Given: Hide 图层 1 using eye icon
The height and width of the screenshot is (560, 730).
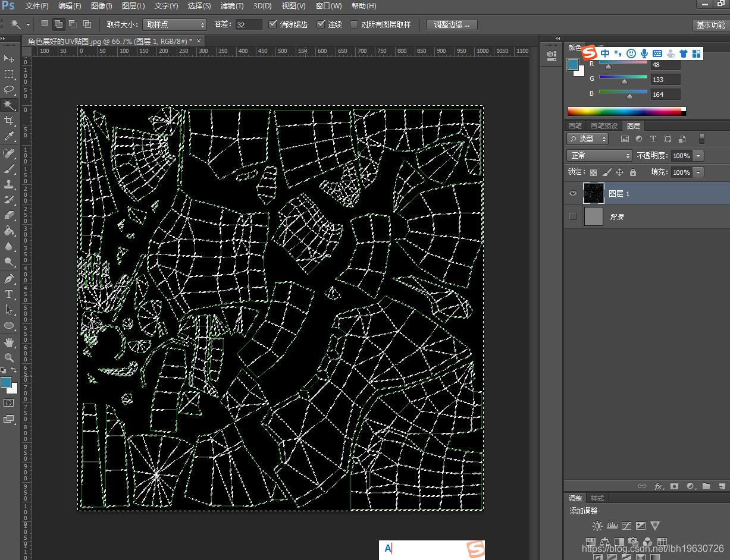Looking at the screenshot, I should tap(573, 194).
